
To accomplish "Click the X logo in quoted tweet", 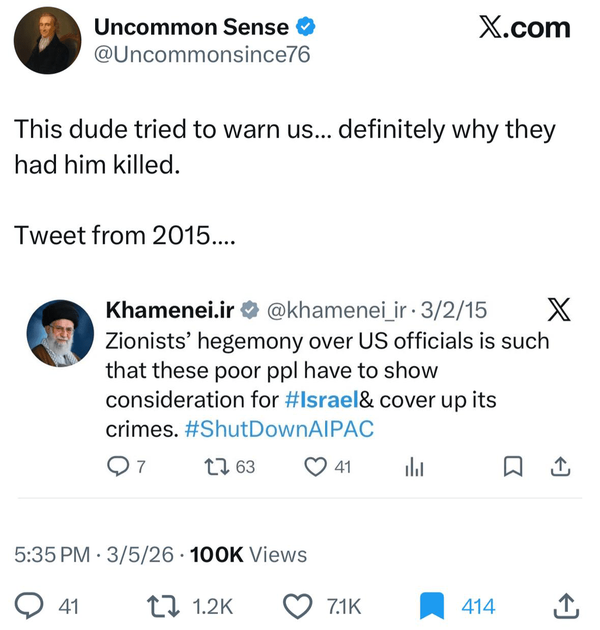I will [x=560, y=311].
